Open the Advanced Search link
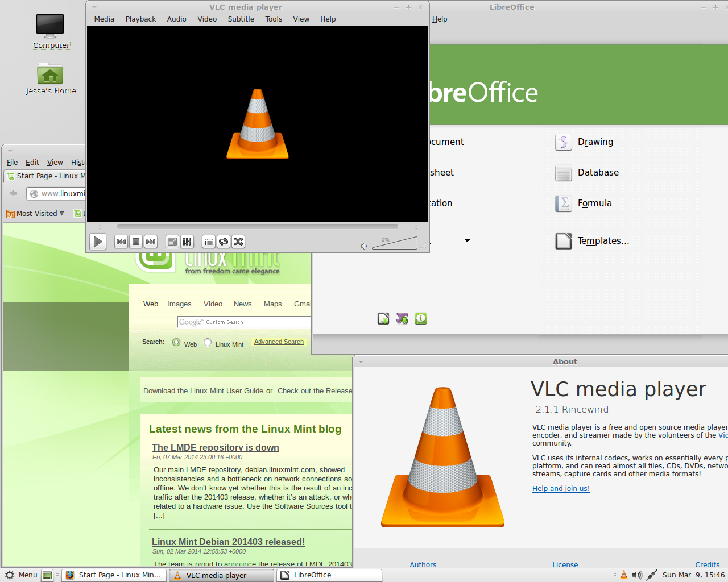Image resolution: width=728 pixels, height=582 pixels. point(279,342)
